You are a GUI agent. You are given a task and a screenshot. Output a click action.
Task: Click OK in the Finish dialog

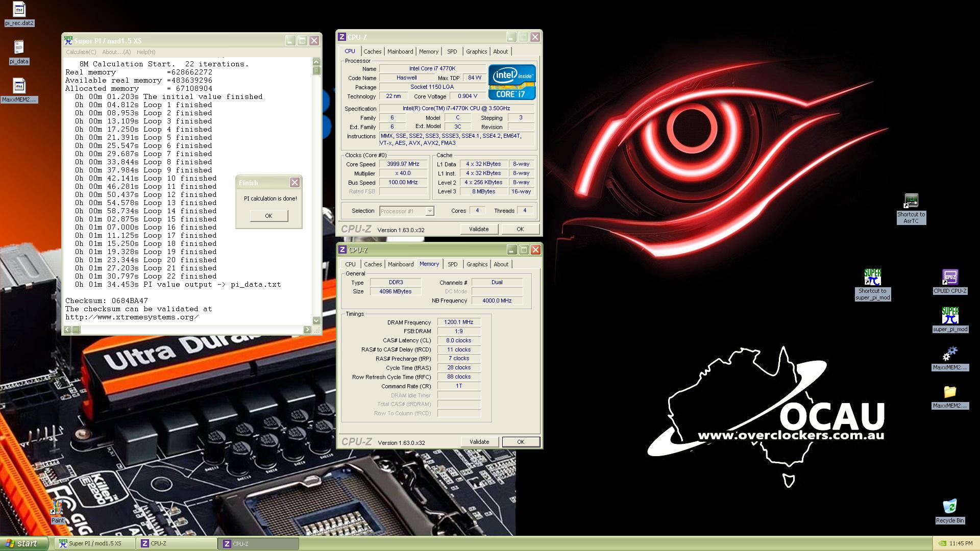click(268, 216)
